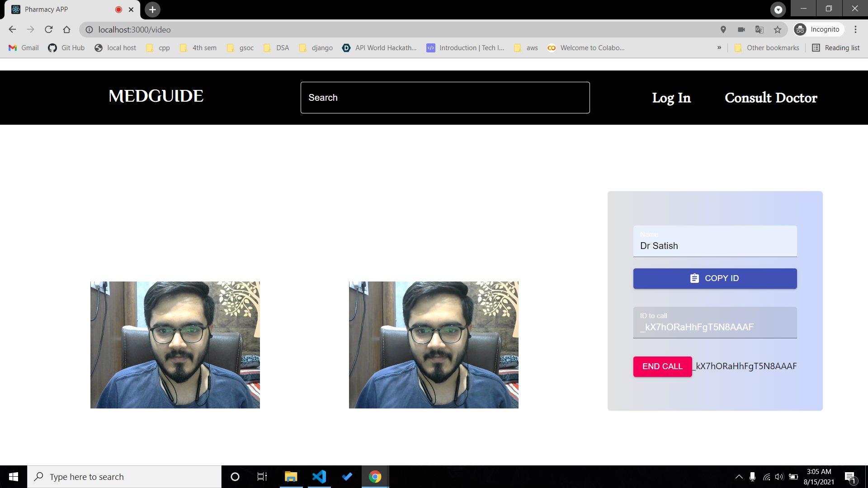Viewport: 868px width, 488px height.
Task: Open the django bookmarks folder
Action: pos(316,47)
